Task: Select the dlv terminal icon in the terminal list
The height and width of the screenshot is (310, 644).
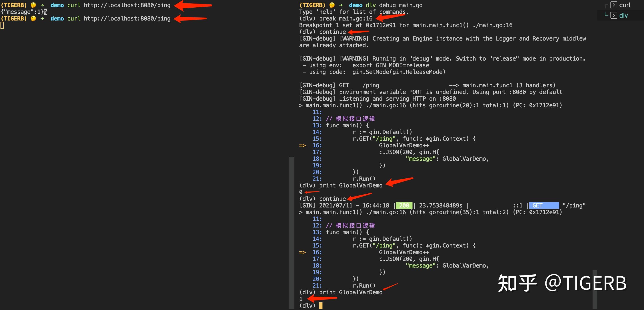Action: [x=614, y=15]
